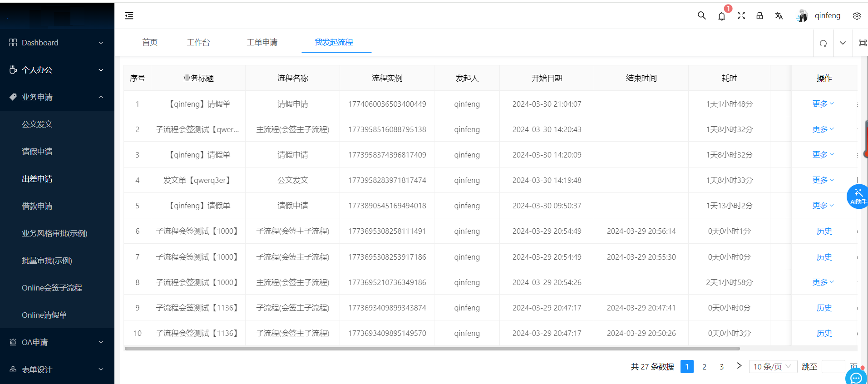The image size is (868, 384).
Task: Open the search magnifier icon
Action: pos(701,15)
